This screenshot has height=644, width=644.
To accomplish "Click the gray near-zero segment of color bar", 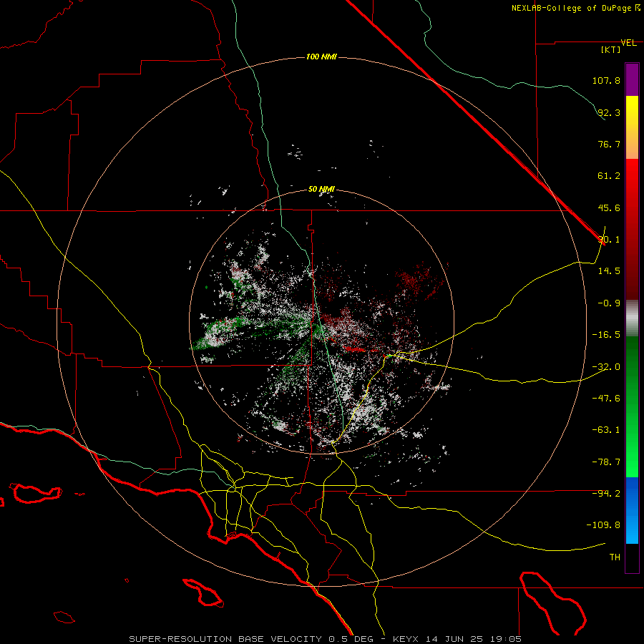I will pyautogui.click(x=632, y=318).
